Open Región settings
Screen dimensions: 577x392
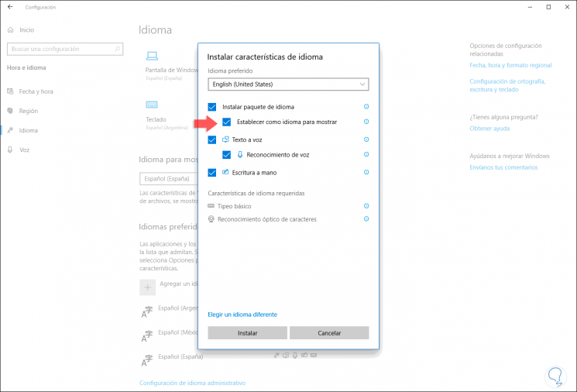(x=23, y=111)
